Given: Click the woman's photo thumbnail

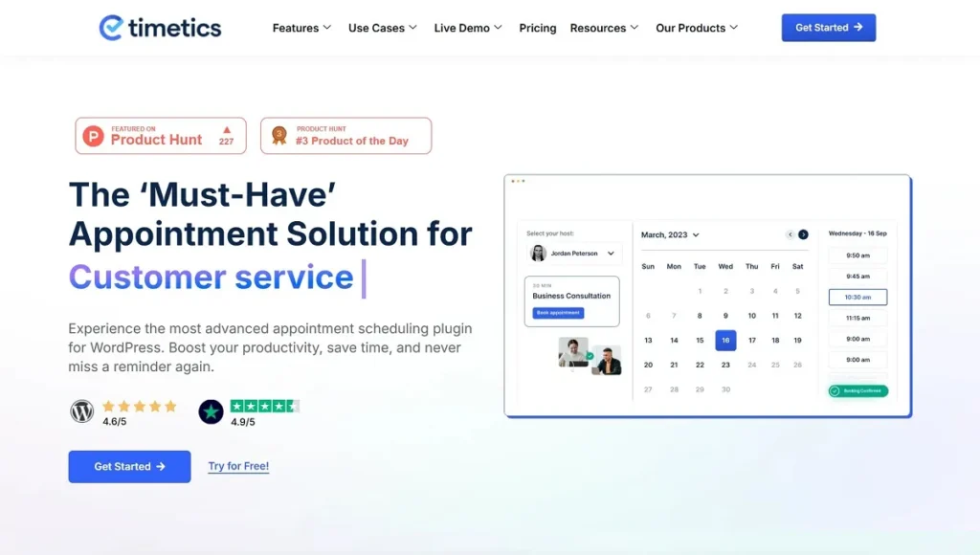Looking at the screenshot, I should [x=573, y=352].
